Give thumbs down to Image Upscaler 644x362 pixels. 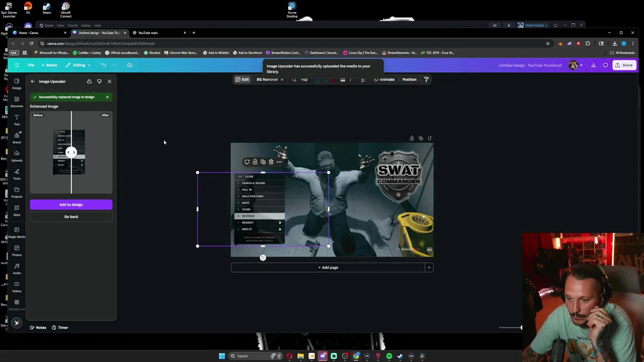pos(99,81)
